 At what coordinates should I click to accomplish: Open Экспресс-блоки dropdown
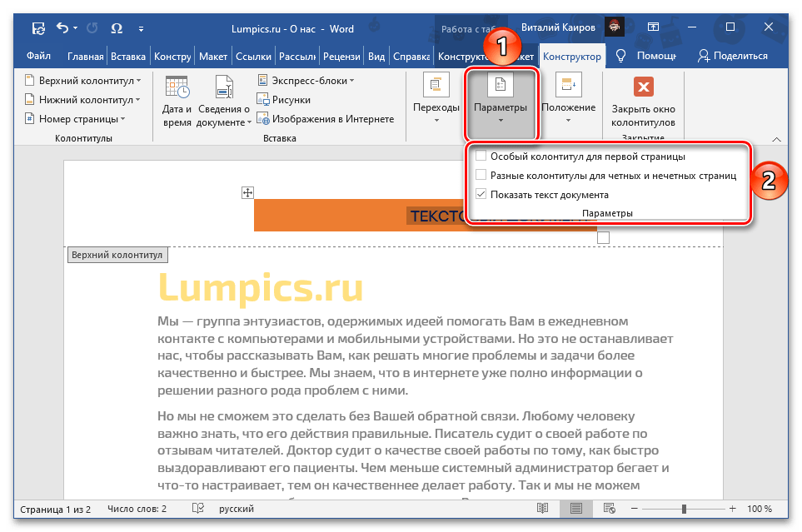(306, 81)
